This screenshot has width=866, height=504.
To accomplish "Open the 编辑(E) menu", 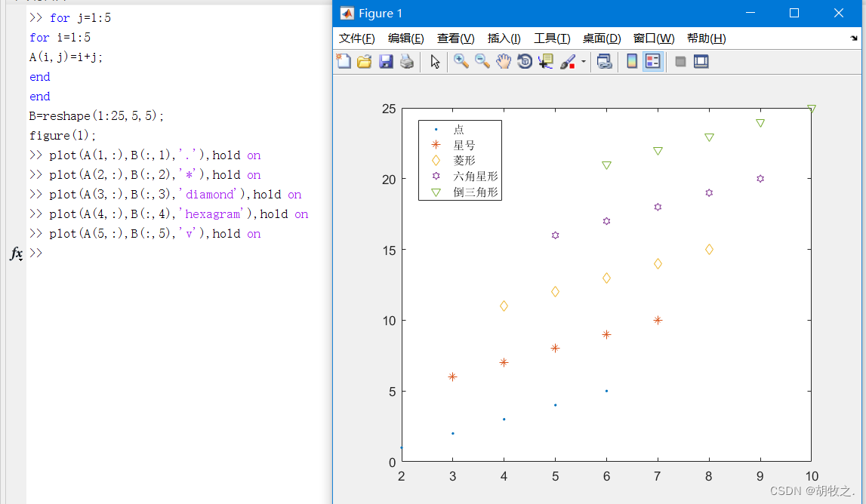I will point(406,38).
